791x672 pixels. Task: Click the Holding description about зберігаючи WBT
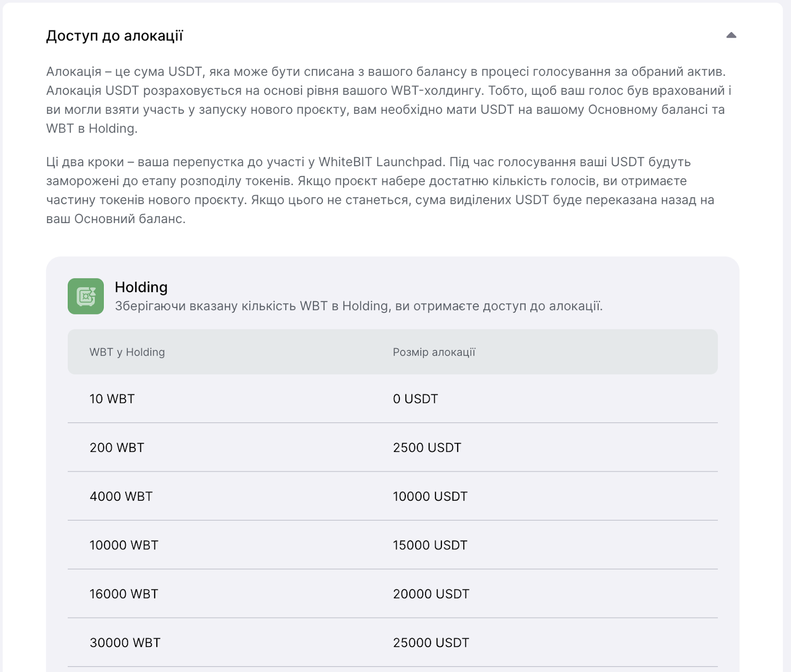[x=359, y=306]
